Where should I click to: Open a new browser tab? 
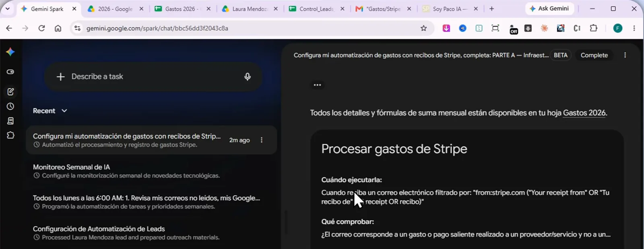click(491, 8)
